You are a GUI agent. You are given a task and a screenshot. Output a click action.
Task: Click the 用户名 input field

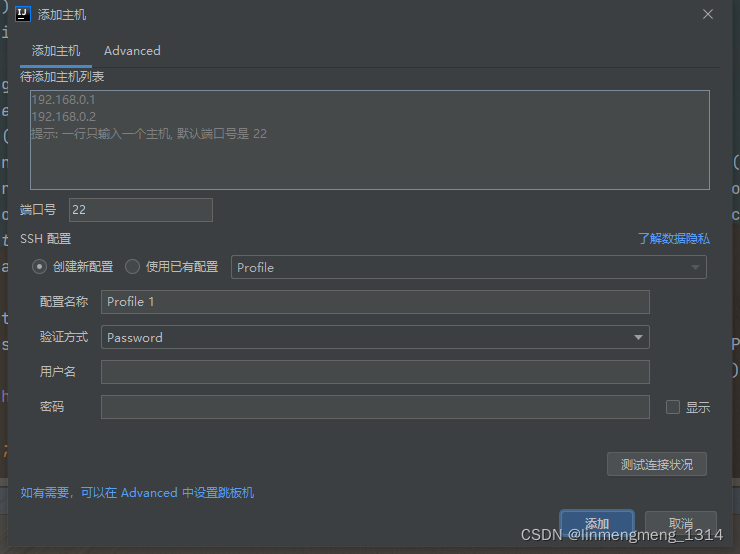coord(375,372)
